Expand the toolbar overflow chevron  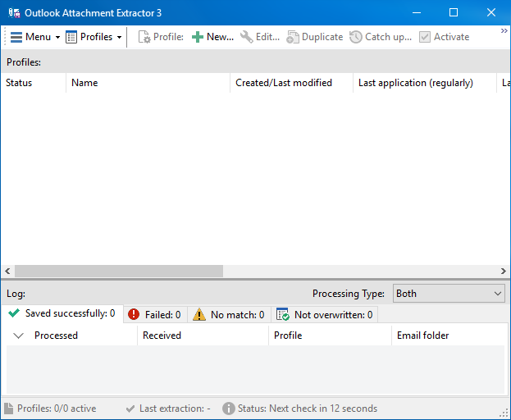pyautogui.click(x=504, y=31)
